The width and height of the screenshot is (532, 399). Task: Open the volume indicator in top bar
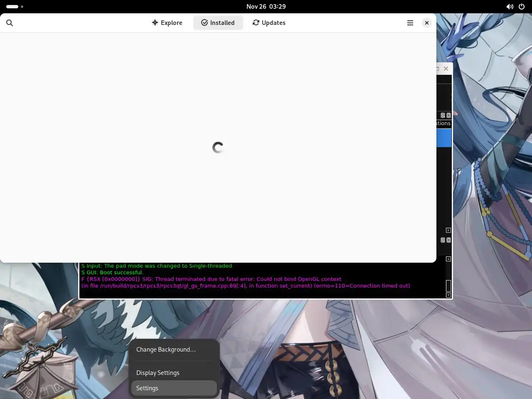[x=510, y=7]
